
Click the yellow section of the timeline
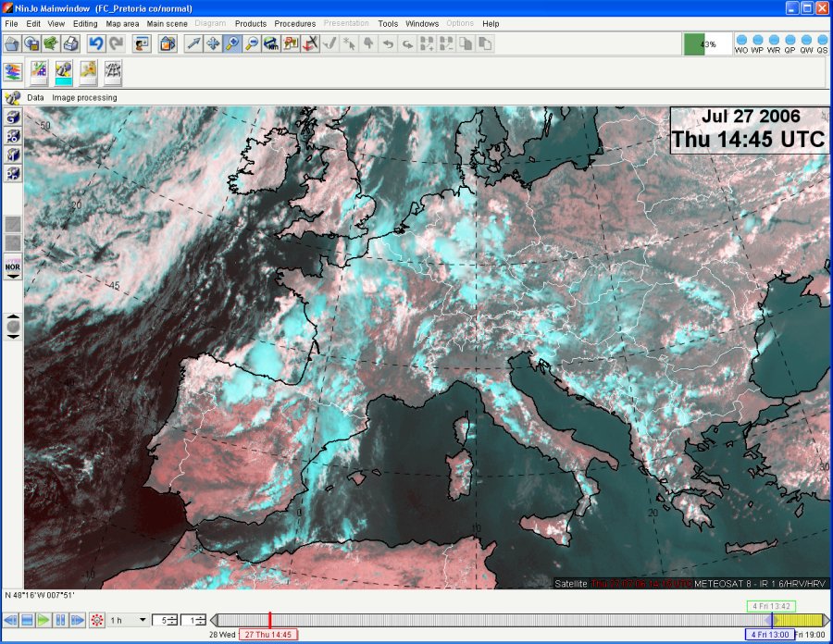797,620
